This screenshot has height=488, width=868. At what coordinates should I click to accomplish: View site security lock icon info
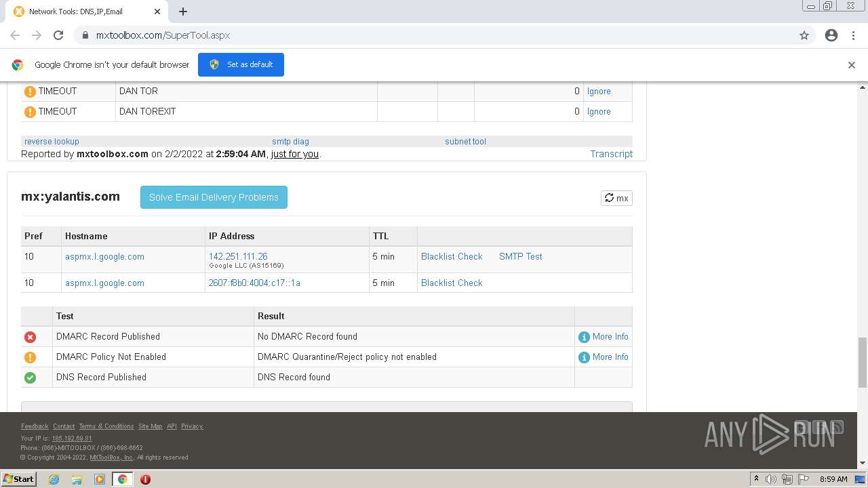(x=85, y=35)
